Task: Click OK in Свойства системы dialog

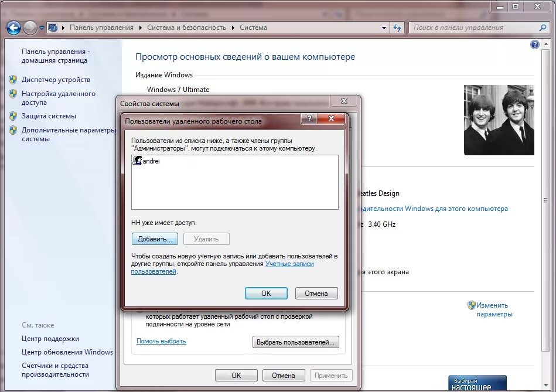Action: 236,376
